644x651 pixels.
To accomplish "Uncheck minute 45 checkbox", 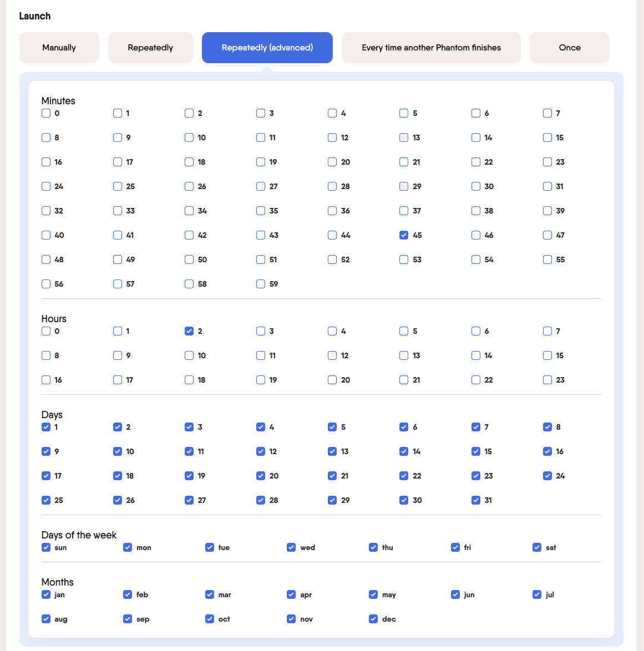I will [x=404, y=235].
